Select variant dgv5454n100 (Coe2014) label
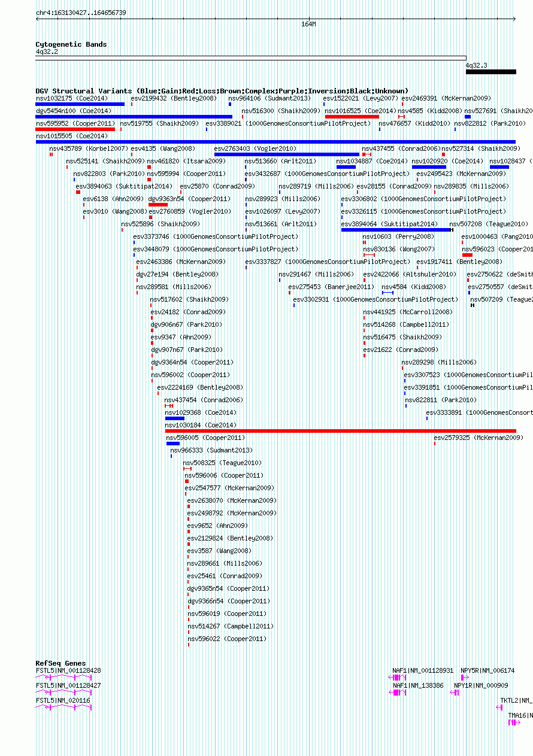533x756 pixels. 74,111
